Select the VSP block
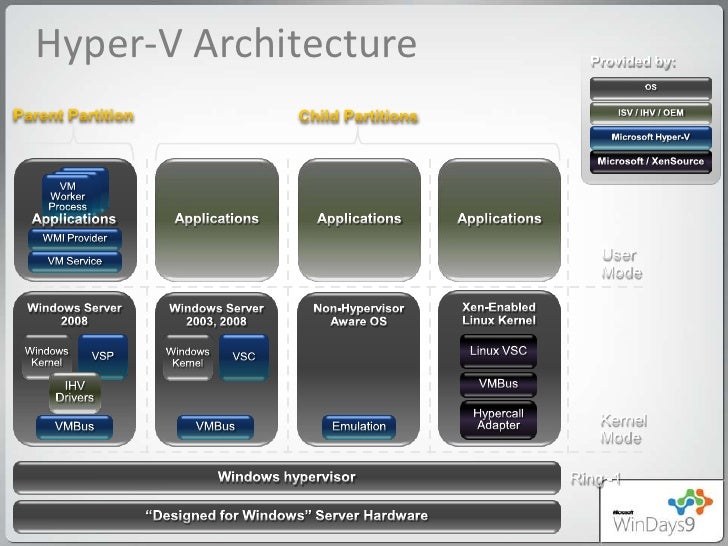Image resolution: width=728 pixels, height=546 pixels. 103,356
